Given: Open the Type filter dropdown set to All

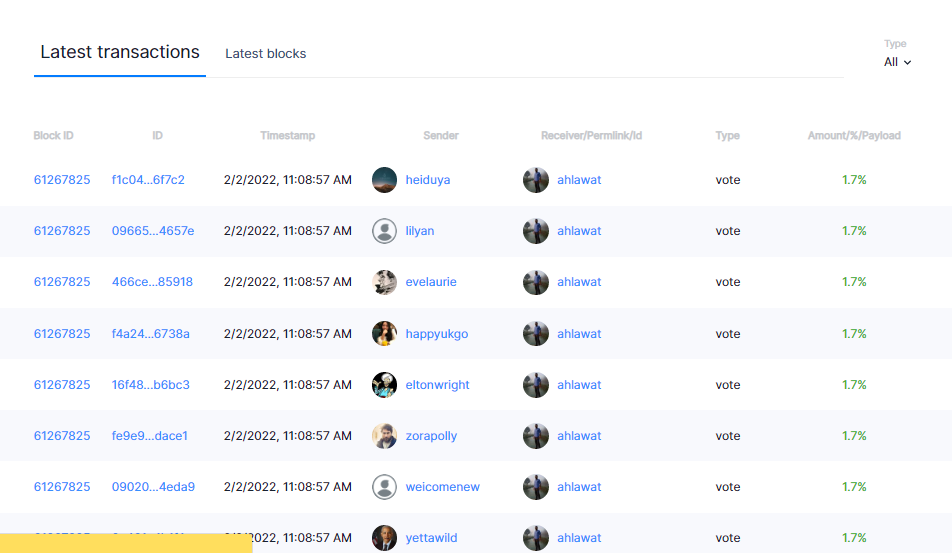Looking at the screenshot, I should 897,62.
